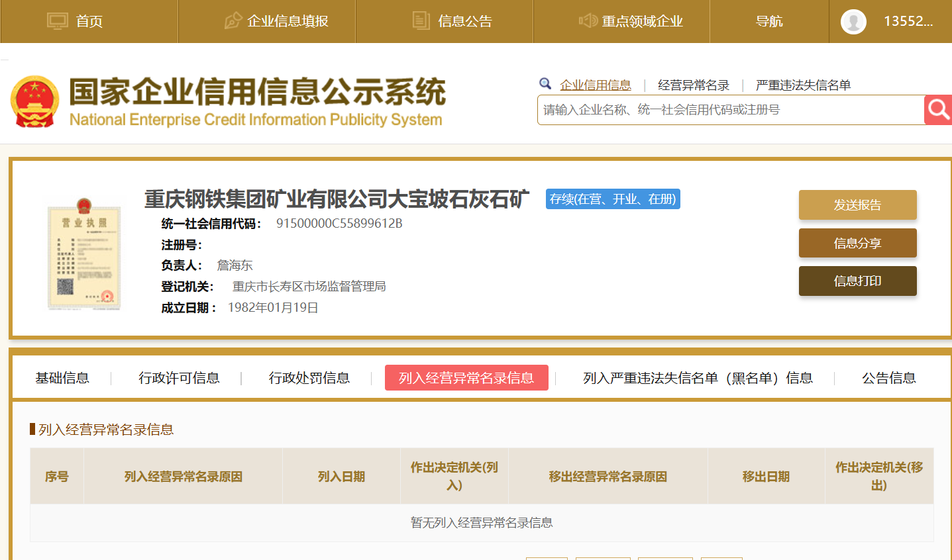Select the 严重违法失信名单 search category
952x560 pixels.
click(803, 85)
